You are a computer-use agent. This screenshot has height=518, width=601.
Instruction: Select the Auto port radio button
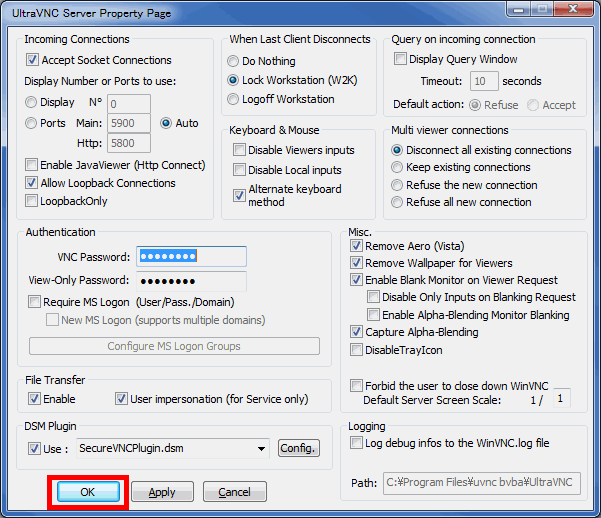[166, 123]
